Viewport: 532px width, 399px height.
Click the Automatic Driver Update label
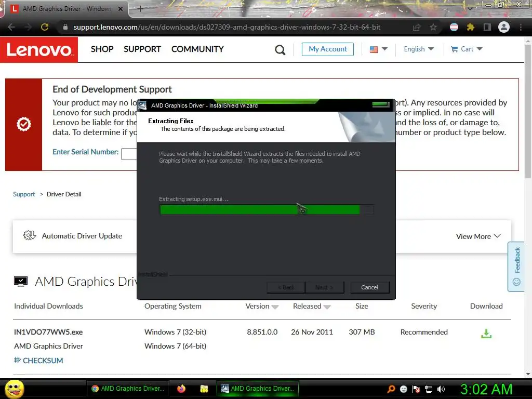point(82,236)
